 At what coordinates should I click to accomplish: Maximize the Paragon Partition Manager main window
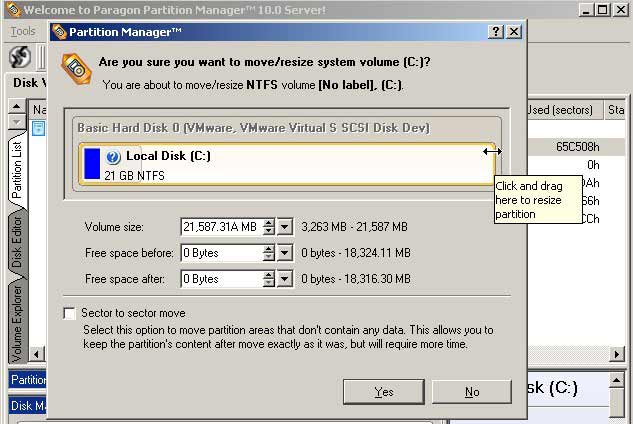point(603,10)
